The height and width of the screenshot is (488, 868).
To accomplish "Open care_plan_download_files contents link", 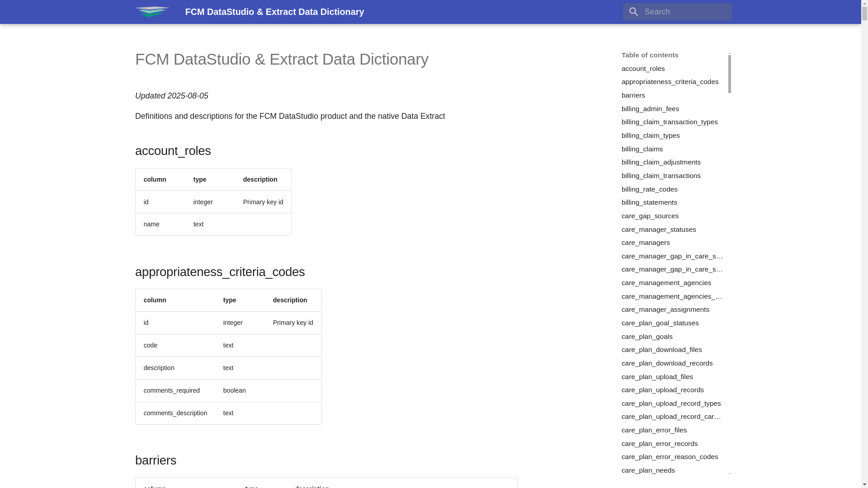I will (661, 350).
